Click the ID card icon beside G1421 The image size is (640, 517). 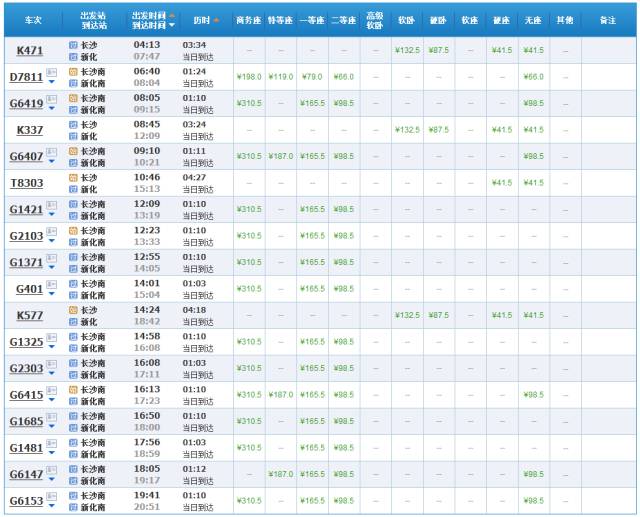point(51,205)
